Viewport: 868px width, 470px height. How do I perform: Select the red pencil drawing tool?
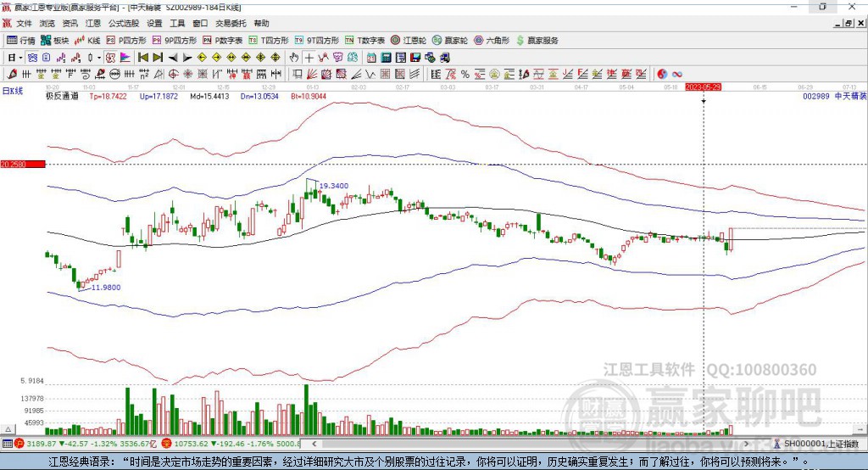click(12, 75)
